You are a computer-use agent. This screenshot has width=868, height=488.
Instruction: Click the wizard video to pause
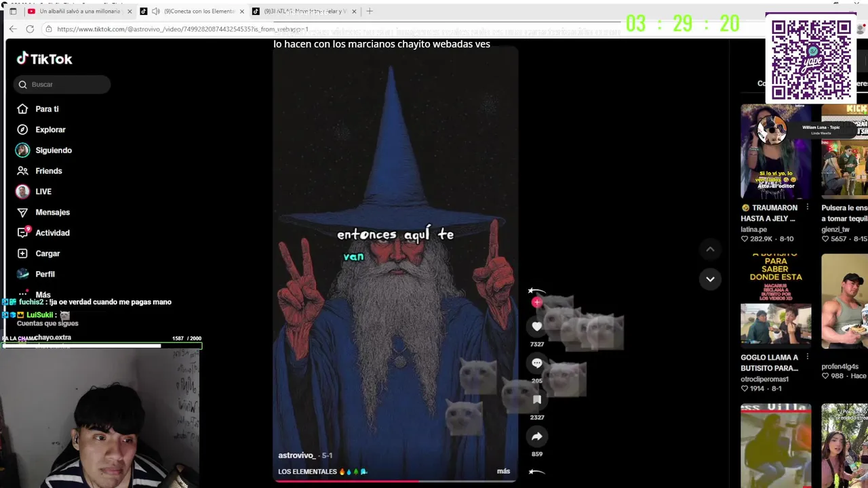(395, 264)
